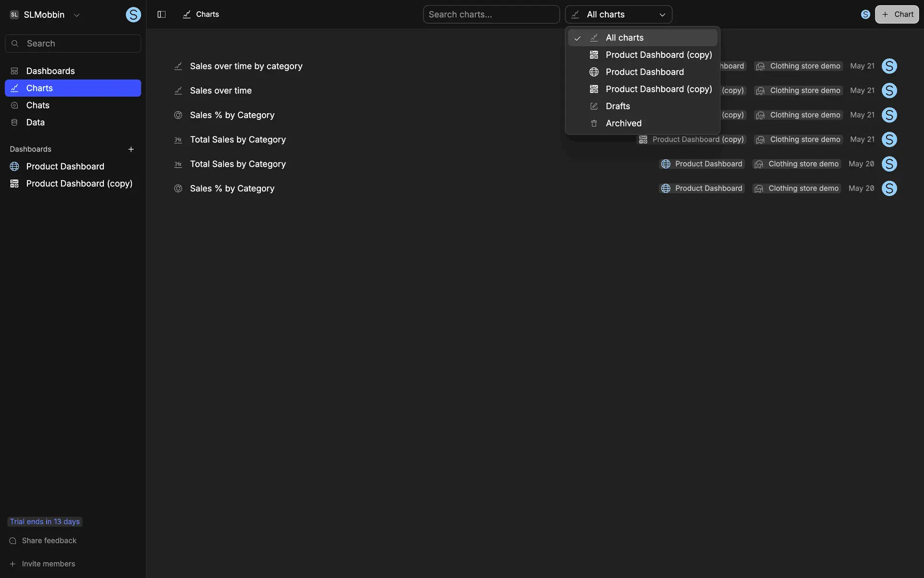Viewport: 924px width, 578px height.
Task: Open Chats in the sidebar
Action: click(38, 105)
